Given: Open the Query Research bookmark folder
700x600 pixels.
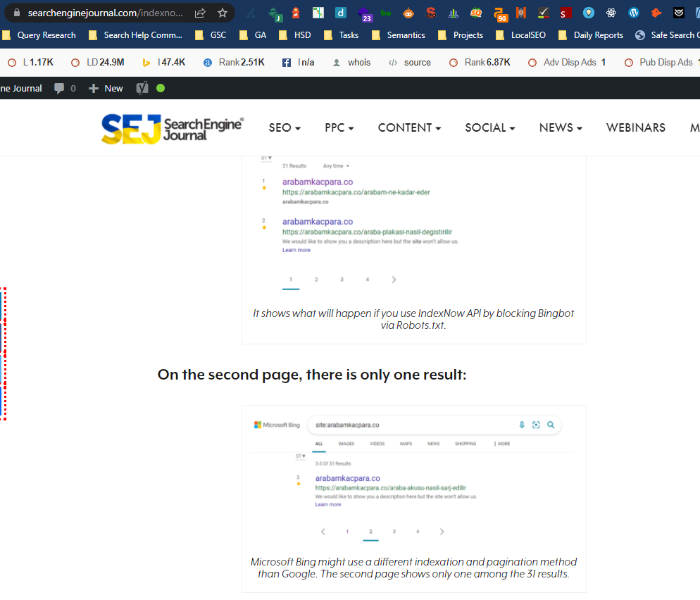Looking at the screenshot, I should click(x=39, y=35).
